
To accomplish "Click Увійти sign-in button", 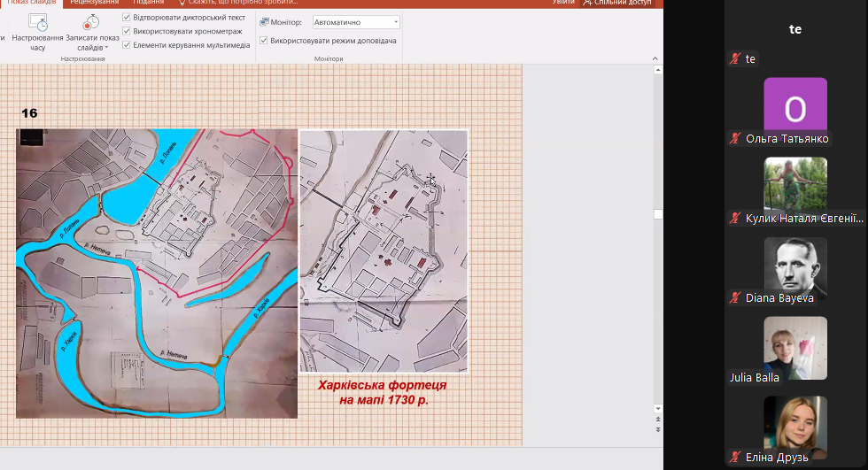I will [563, 3].
